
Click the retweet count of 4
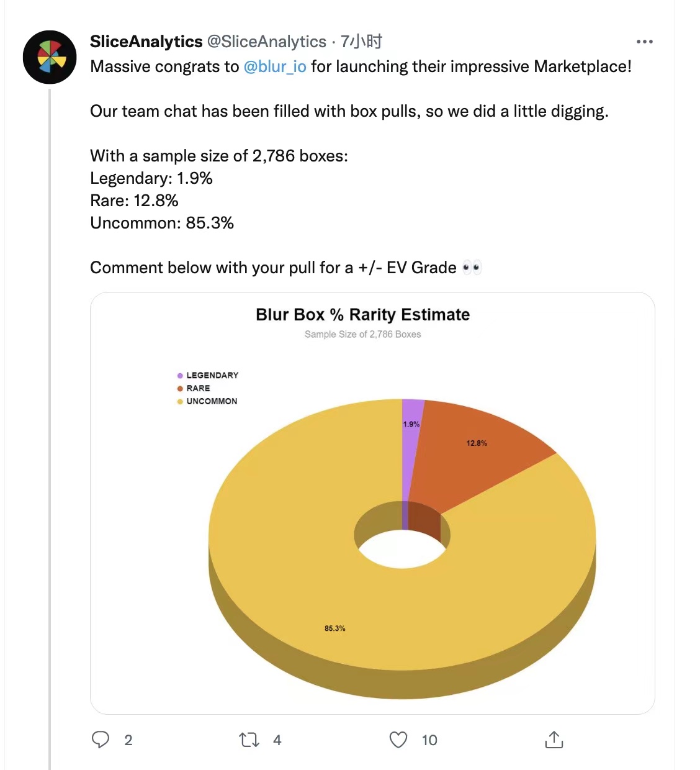tap(277, 740)
